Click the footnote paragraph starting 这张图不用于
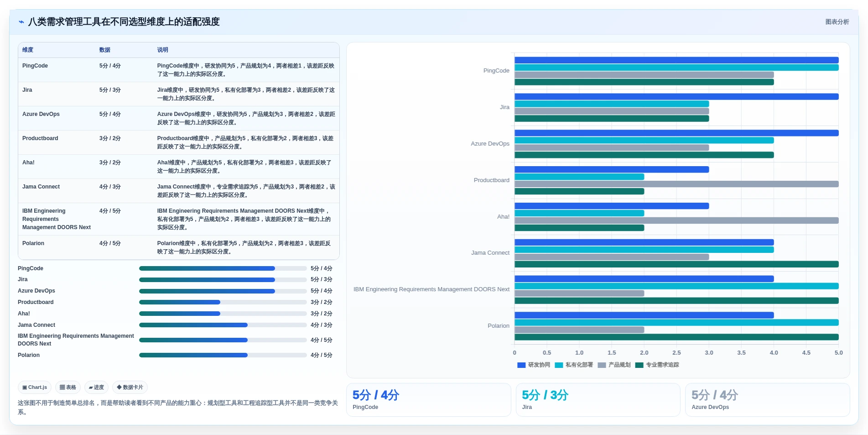 (x=178, y=408)
